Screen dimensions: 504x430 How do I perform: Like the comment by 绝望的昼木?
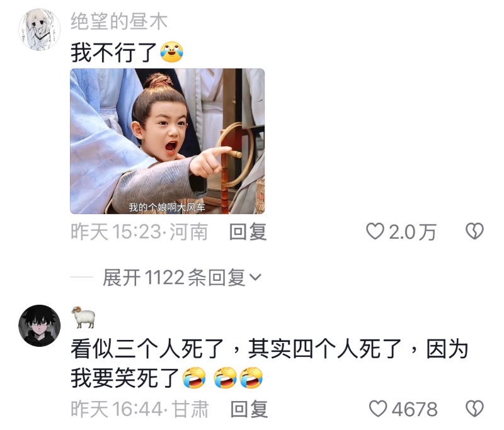tap(375, 231)
